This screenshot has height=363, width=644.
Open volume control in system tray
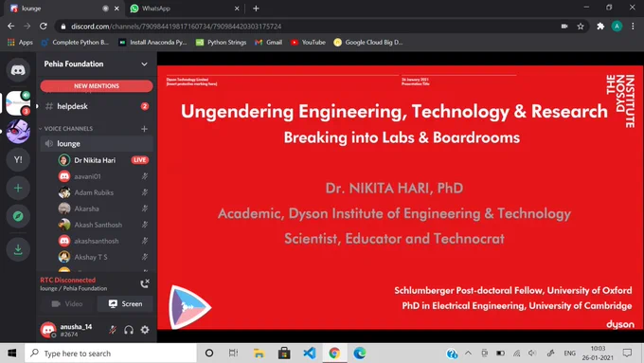point(532,354)
